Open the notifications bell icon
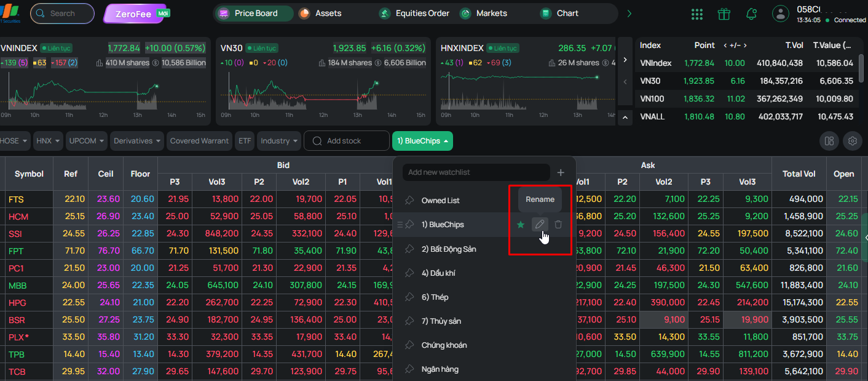The height and width of the screenshot is (381, 868). tap(751, 14)
